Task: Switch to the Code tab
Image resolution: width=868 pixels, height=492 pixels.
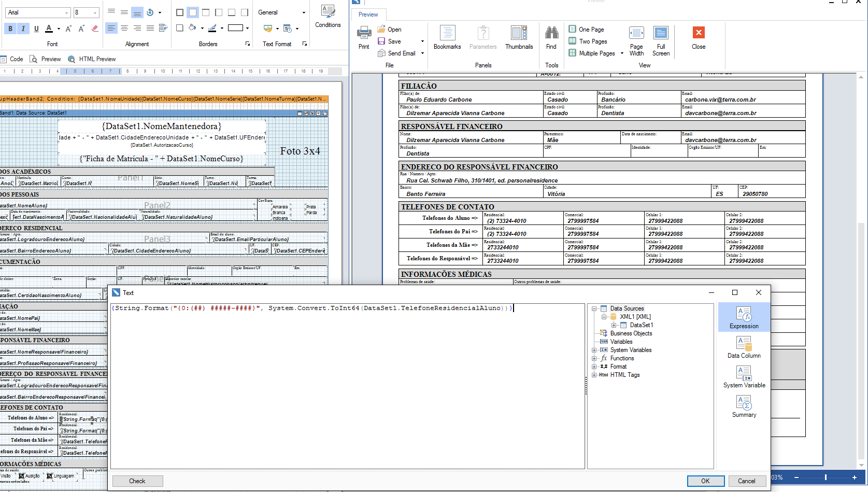Action: (12, 59)
